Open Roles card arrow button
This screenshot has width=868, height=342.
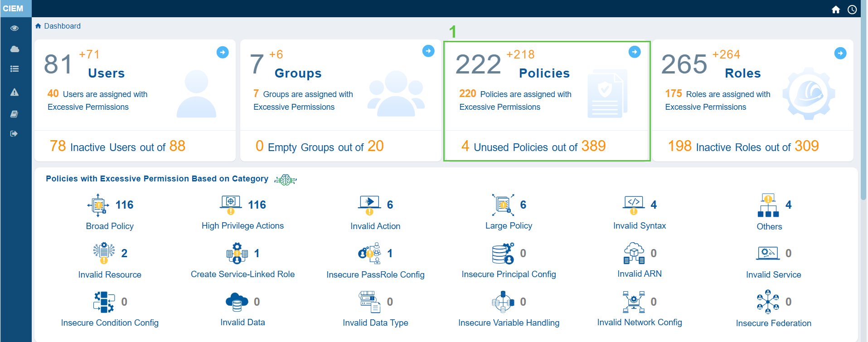pyautogui.click(x=840, y=54)
